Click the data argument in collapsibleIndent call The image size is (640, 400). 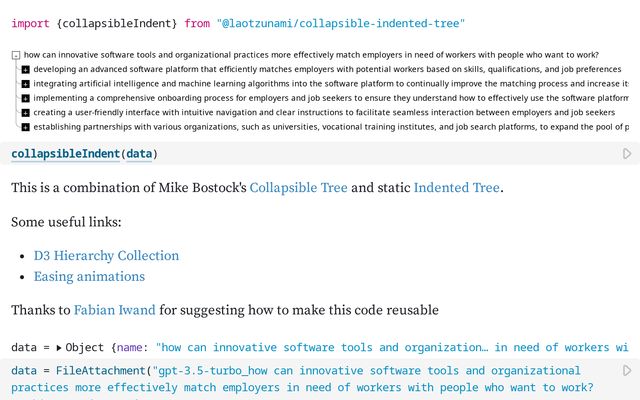coord(139,154)
